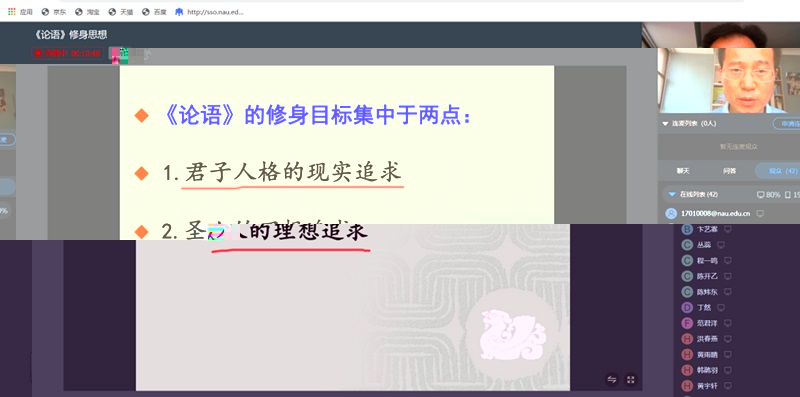Open the 淘宝 bookmark

87,12
